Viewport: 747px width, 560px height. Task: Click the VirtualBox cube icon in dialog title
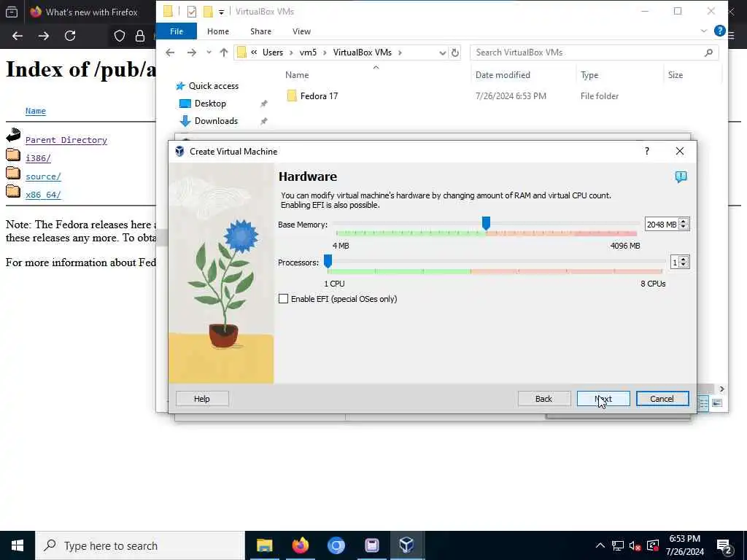[179, 152]
